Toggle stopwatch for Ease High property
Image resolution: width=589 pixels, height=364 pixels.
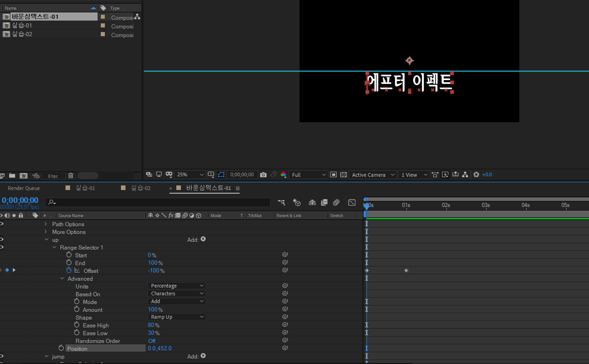(x=76, y=325)
